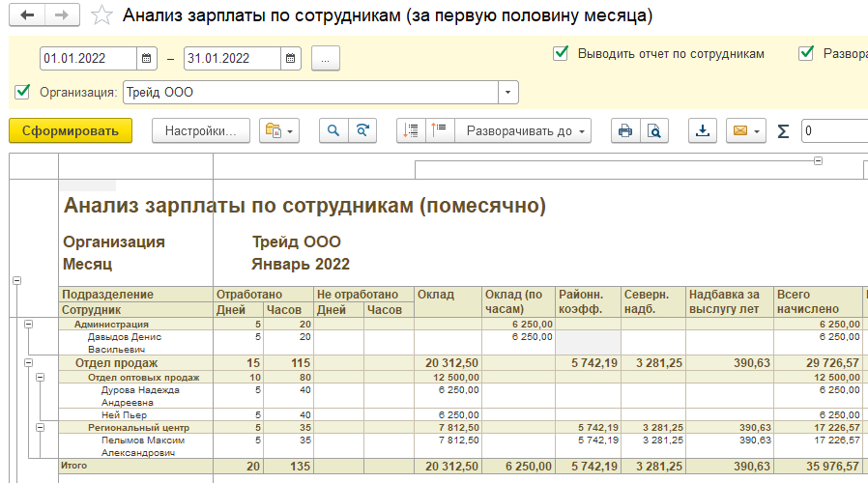The height and width of the screenshot is (483, 868).
Task: Uncheck the Организация filter checkbox
Action: 23,92
